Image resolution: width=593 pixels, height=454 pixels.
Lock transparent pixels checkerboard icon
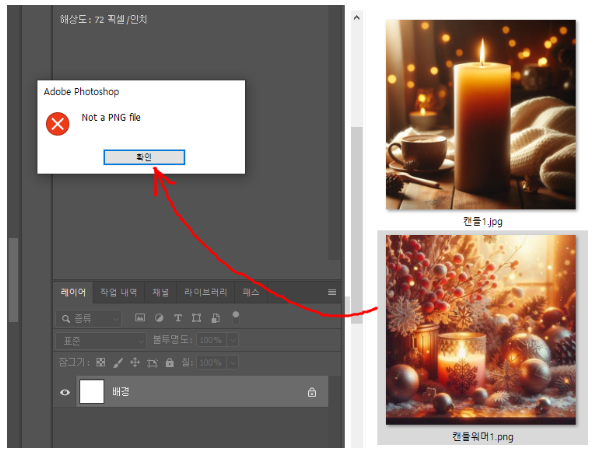point(101,362)
